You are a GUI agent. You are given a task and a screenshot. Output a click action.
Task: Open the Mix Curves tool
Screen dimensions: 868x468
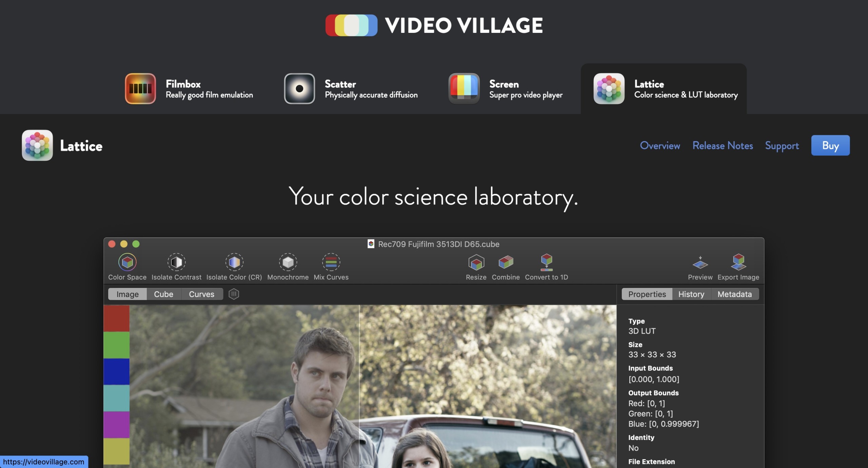point(331,262)
